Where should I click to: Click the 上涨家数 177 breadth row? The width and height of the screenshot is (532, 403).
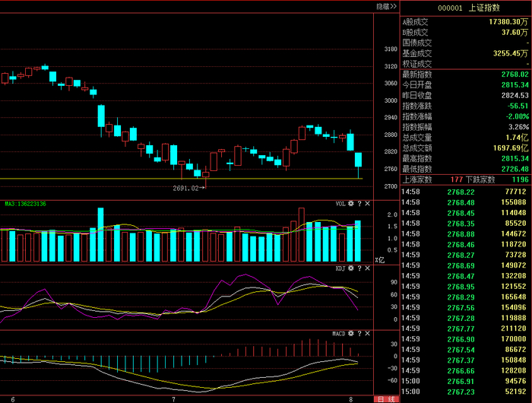[x=465, y=179]
